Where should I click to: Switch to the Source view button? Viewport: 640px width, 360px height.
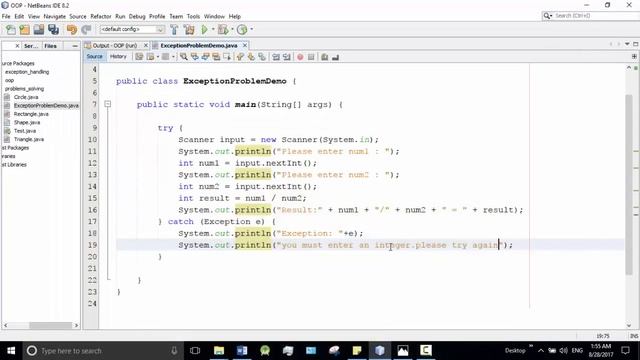(95, 57)
